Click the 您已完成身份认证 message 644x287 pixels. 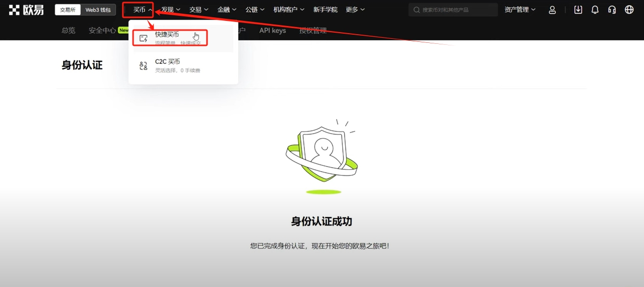tap(320, 246)
